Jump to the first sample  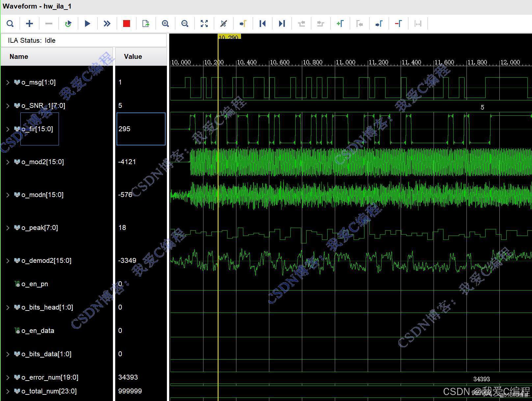pyautogui.click(x=262, y=24)
